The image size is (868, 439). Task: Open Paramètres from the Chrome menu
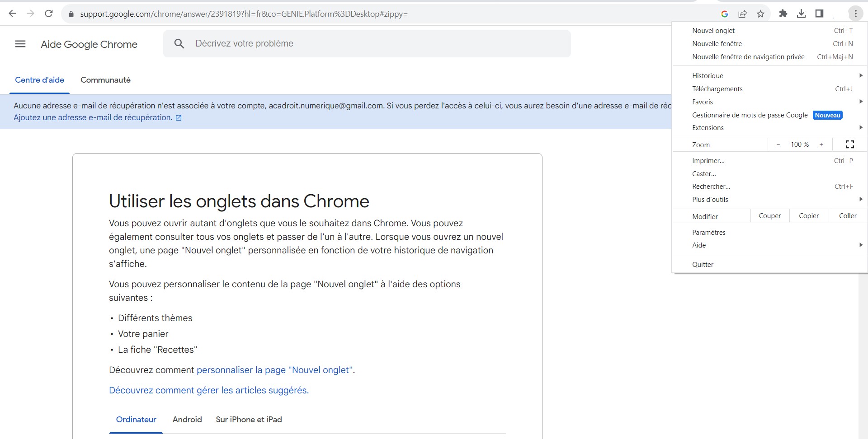708,233
